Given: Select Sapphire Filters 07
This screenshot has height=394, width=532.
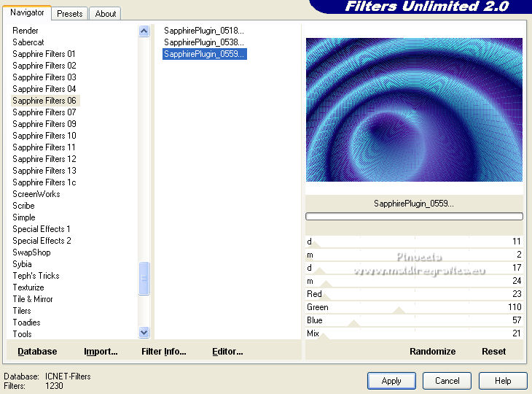Looking at the screenshot, I should point(44,112).
